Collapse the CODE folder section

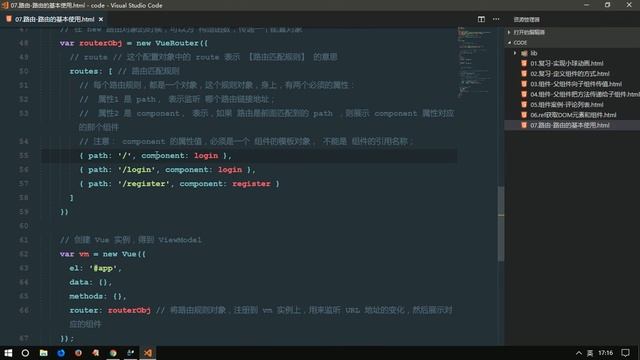(x=509, y=42)
